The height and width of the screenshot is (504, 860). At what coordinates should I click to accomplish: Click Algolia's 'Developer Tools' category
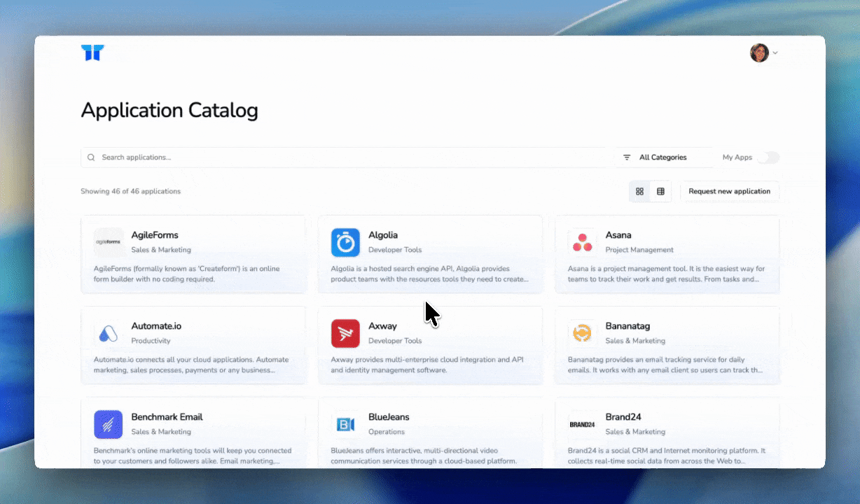(x=395, y=250)
